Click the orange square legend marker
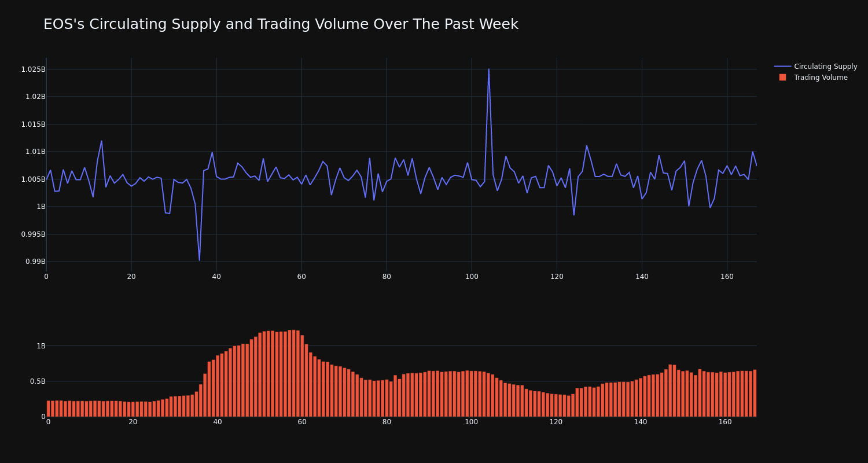 point(782,77)
